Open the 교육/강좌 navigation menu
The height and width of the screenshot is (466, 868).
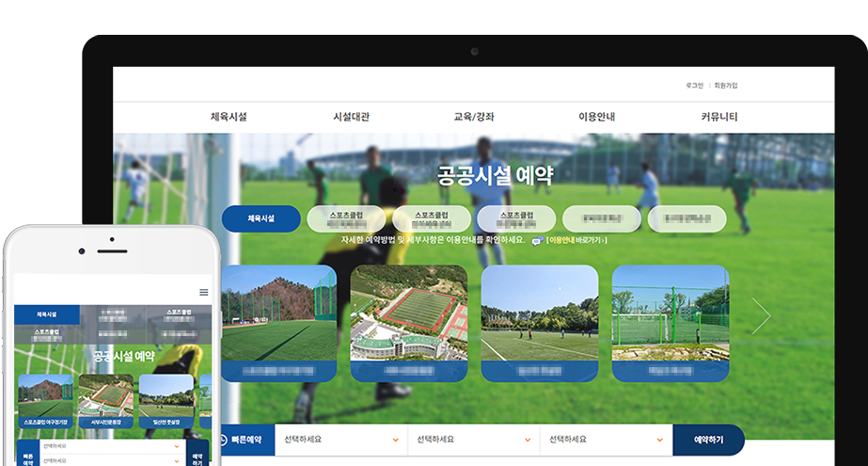click(x=474, y=117)
